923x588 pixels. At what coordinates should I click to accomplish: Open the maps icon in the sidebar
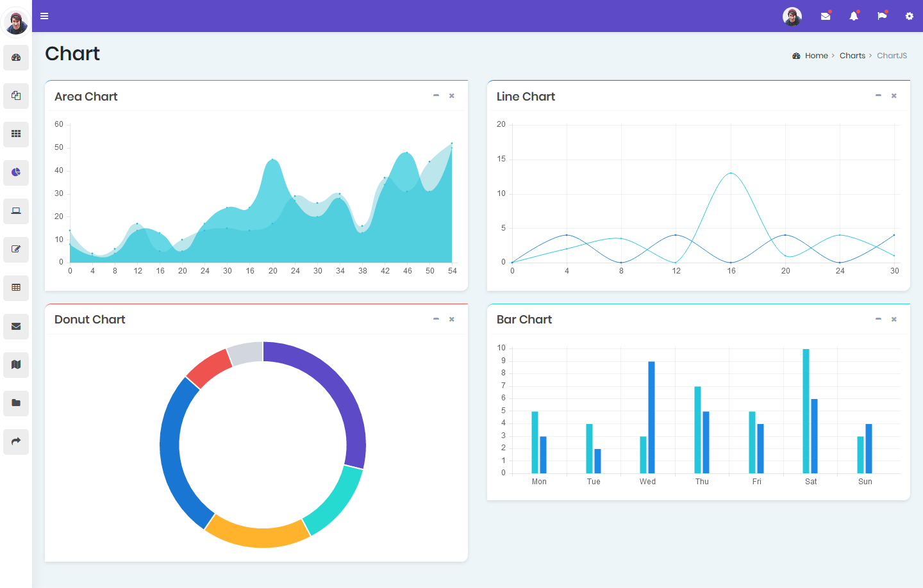coord(16,365)
